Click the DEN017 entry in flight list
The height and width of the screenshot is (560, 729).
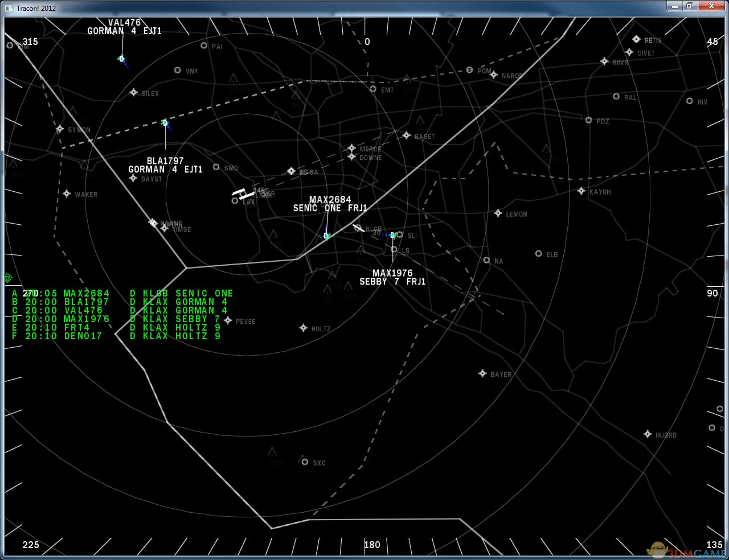[83, 336]
